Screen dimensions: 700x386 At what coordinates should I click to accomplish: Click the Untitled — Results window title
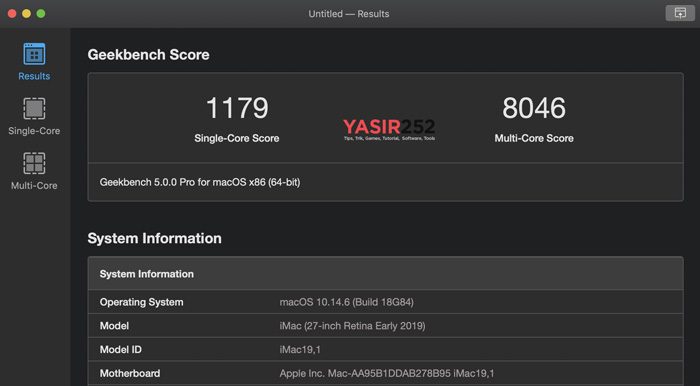pyautogui.click(x=349, y=14)
